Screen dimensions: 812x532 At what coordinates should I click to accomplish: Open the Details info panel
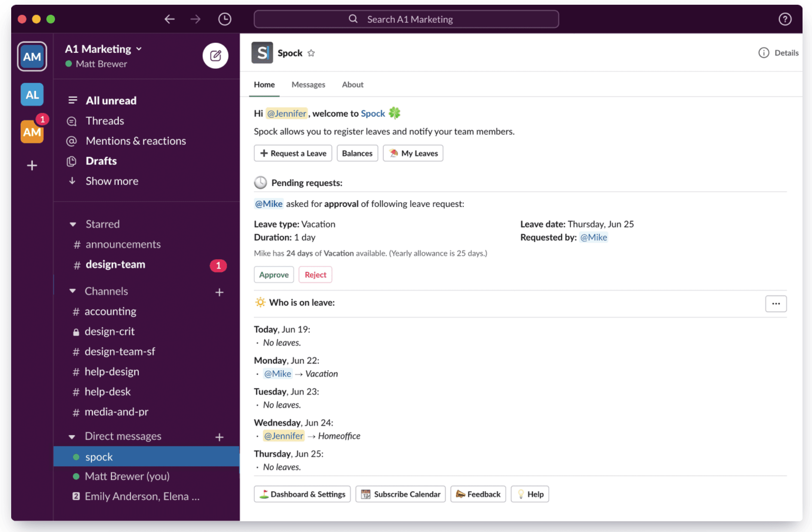point(778,53)
